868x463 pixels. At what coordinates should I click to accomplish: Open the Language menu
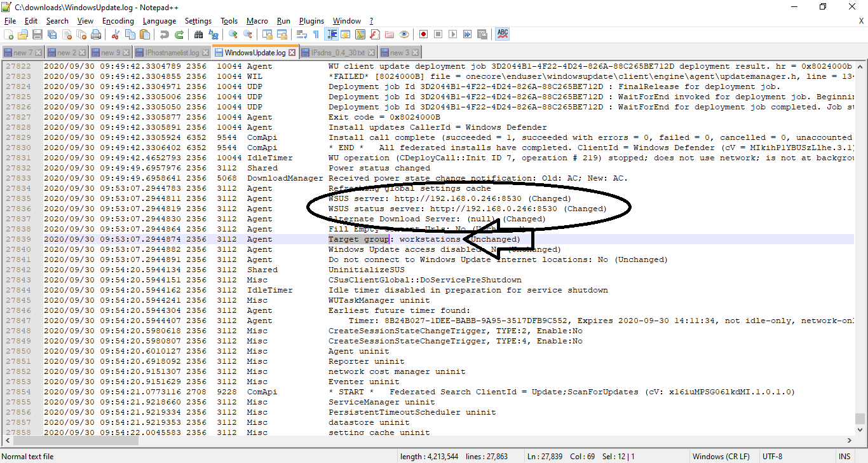tap(159, 21)
